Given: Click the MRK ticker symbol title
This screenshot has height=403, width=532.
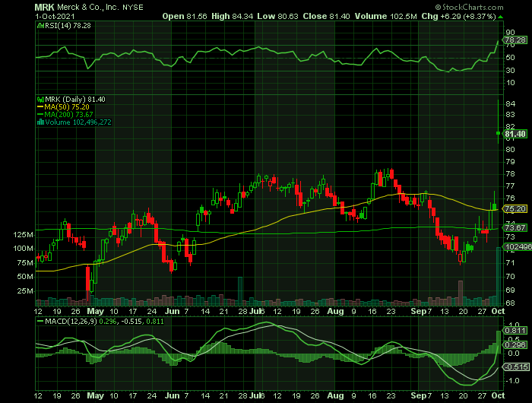Looking at the screenshot, I should pos(44,7).
